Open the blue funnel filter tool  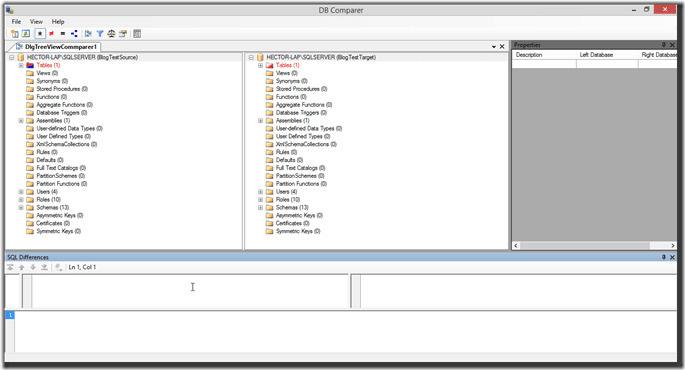[100, 34]
